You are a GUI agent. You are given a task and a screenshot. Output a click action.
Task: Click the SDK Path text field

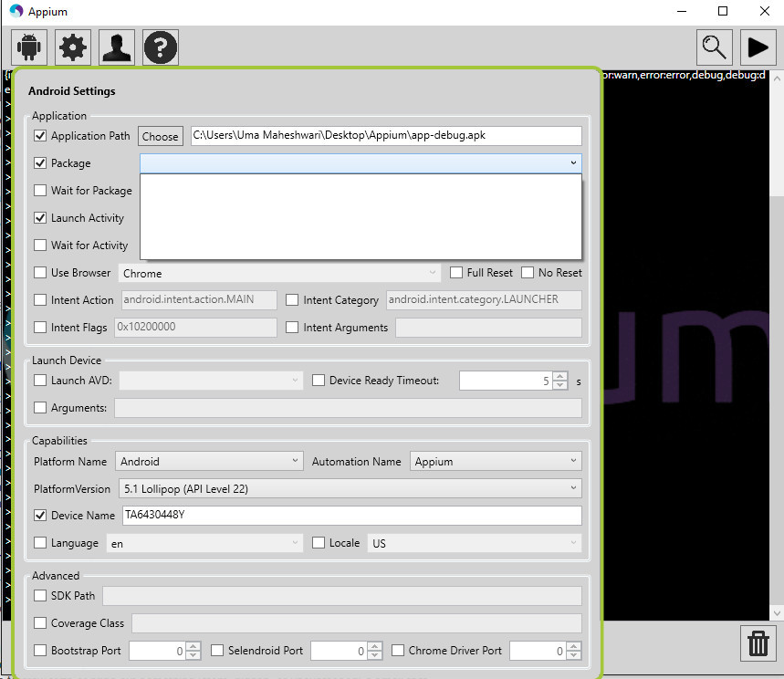(342, 596)
